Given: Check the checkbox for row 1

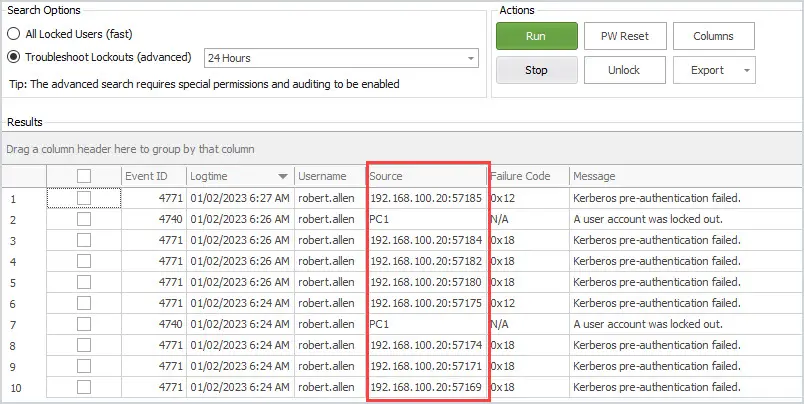Looking at the screenshot, I should click(x=84, y=198).
